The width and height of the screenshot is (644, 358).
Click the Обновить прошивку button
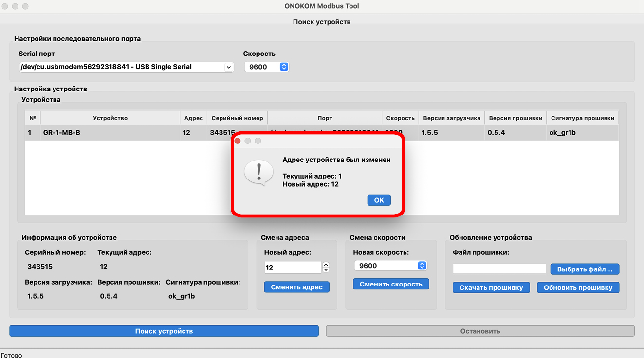pyautogui.click(x=578, y=287)
